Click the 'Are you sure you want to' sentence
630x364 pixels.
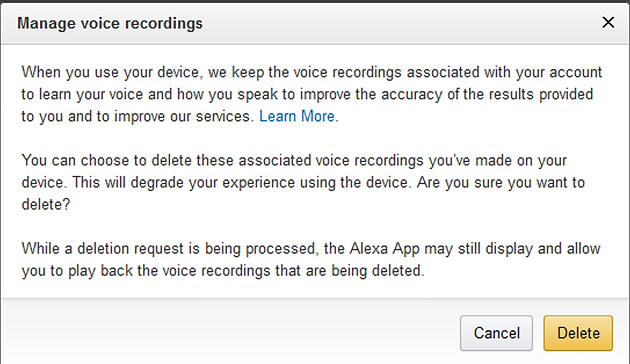coord(501,182)
